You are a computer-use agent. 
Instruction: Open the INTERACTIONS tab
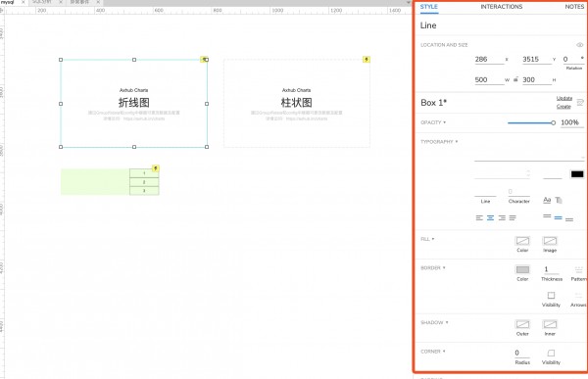502,7
